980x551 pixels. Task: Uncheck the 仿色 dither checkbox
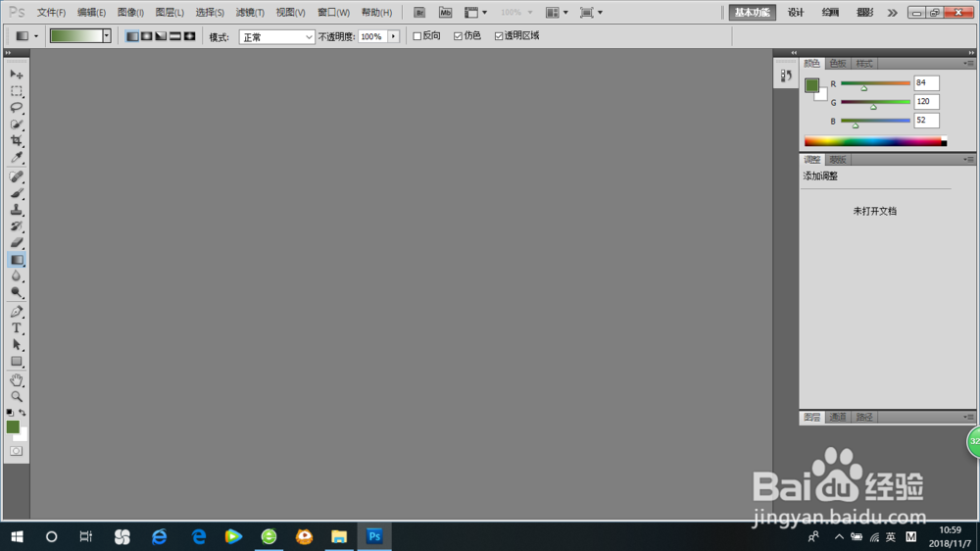click(458, 36)
